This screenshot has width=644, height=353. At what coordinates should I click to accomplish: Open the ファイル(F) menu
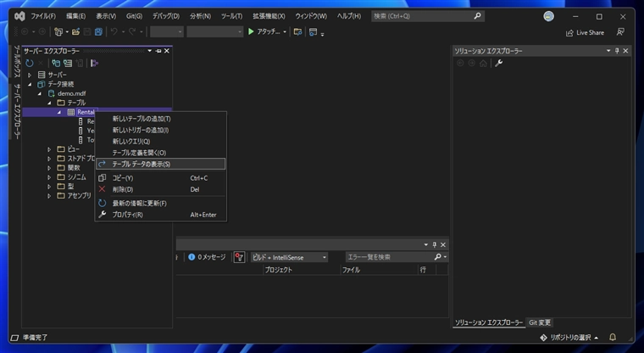point(43,16)
